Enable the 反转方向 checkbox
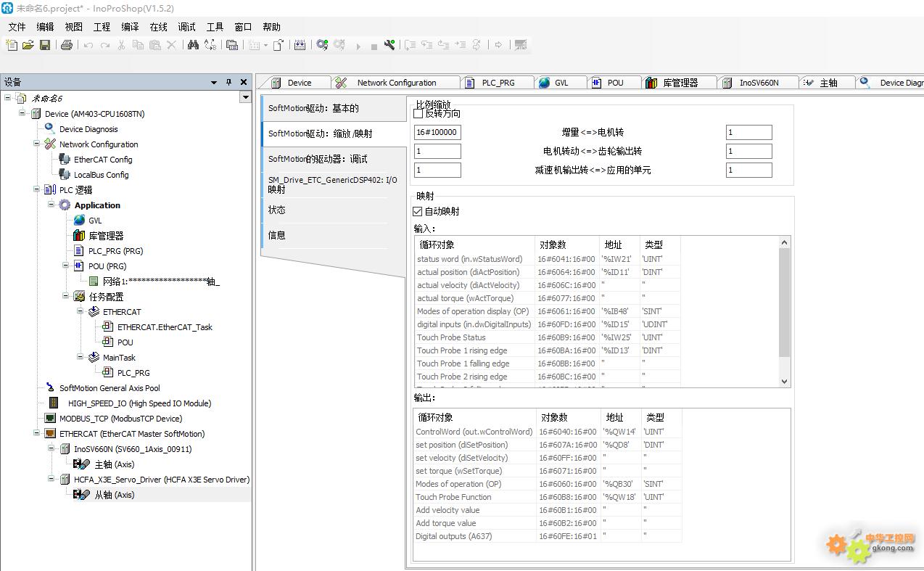The height and width of the screenshot is (571, 924). click(418, 113)
